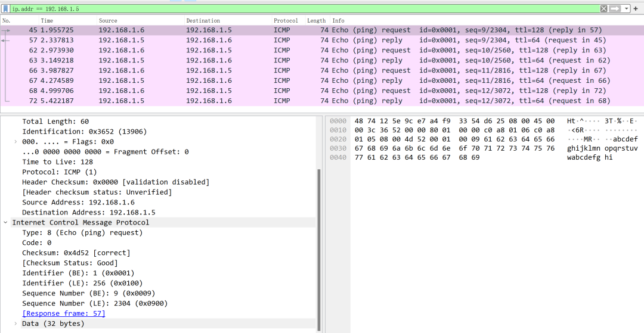Edit the ip.addr == 192.168.1.5 filter field
This screenshot has width=644, height=333.
tap(304, 8)
